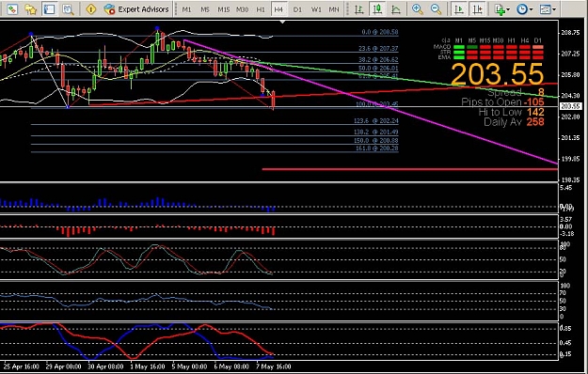Switch chart to D1 timeframe
Screen dimensions: 588x374
point(297,9)
